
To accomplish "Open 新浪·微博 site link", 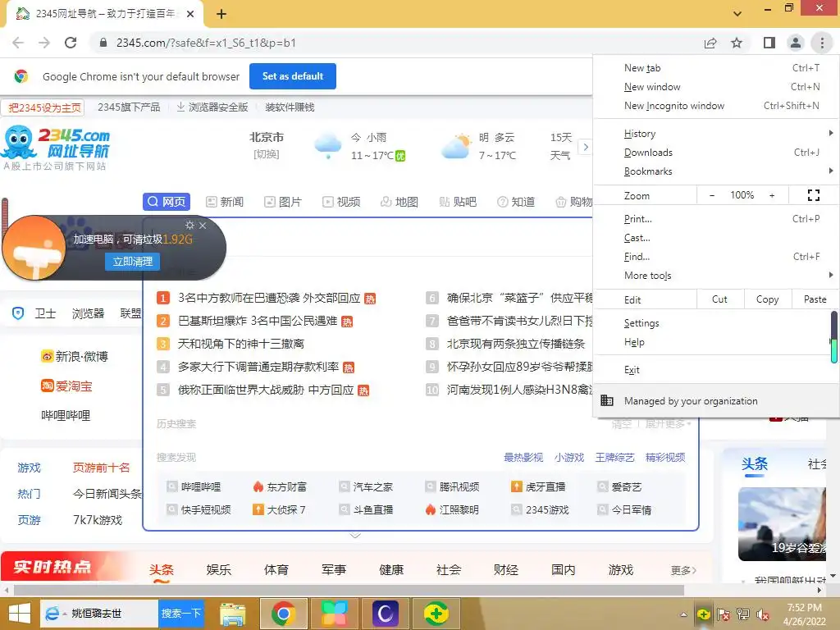I will [x=75, y=356].
